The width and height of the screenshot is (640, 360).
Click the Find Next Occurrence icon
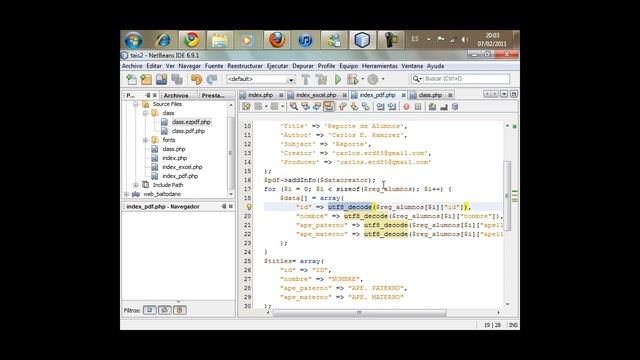[316, 107]
